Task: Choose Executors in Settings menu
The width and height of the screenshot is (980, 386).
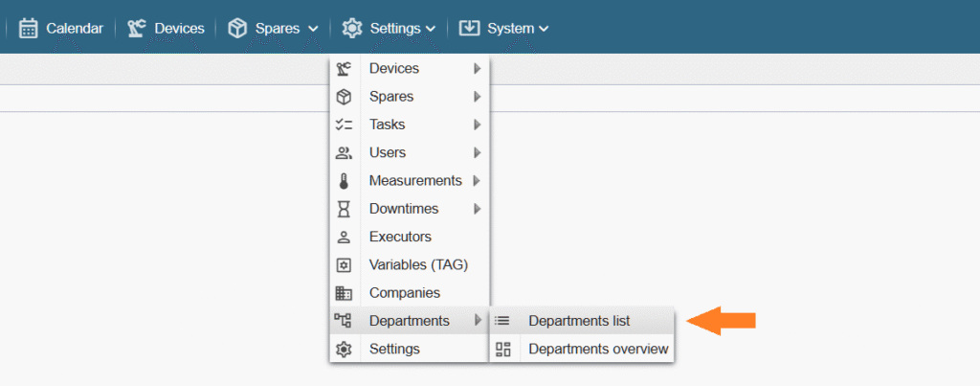Action: click(400, 237)
